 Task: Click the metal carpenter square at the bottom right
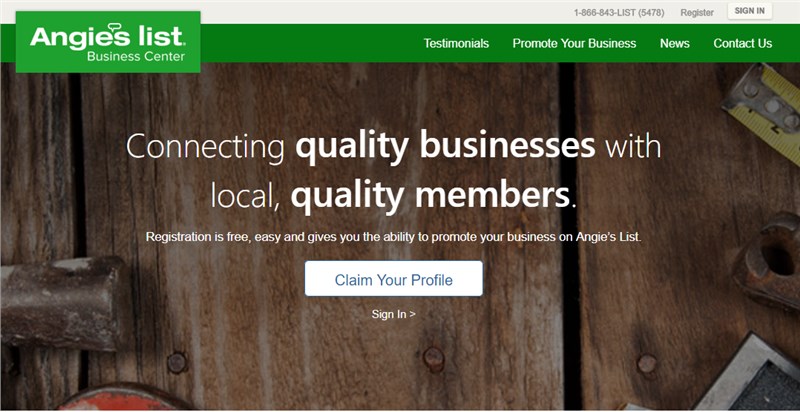click(x=749, y=375)
